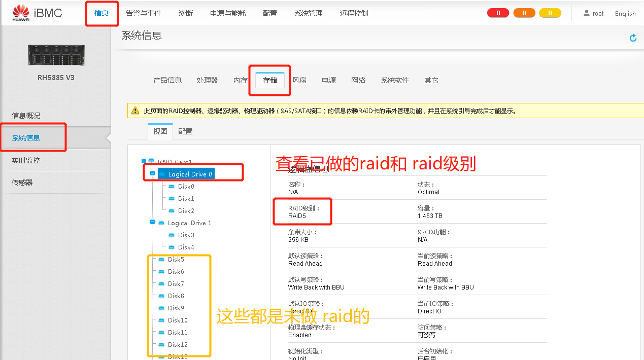Click the 256 KB stripe size value
This screenshot has height=360, width=644.
298,240
